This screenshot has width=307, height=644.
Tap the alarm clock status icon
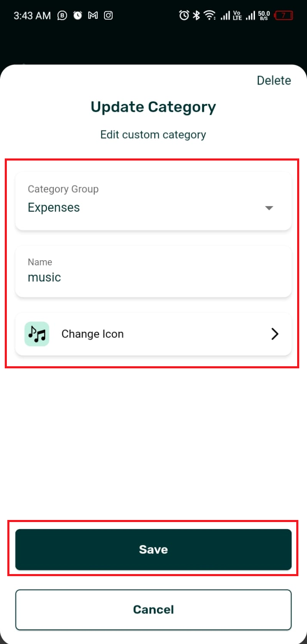pos(184,15)
